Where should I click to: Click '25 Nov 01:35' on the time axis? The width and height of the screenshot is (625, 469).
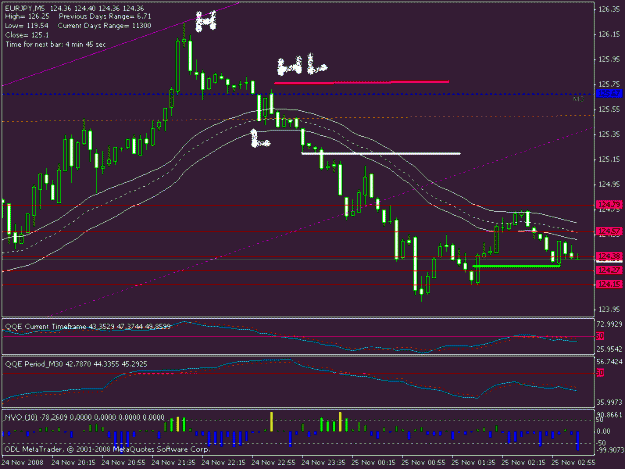(474, 462)
